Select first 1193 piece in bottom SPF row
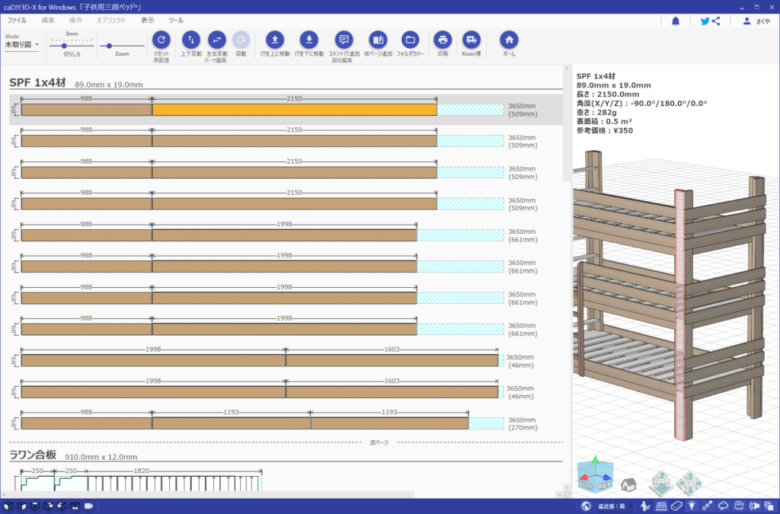This screenshot has height=514, width=780. point(231,423)
